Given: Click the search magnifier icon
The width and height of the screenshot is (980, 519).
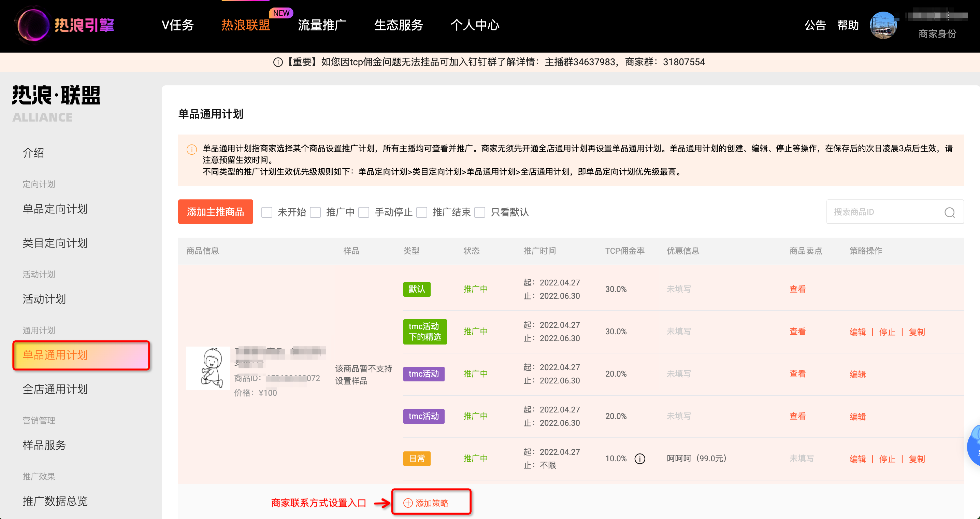Looking at the screenshot, I should pyautogui.click(x=950, y=212).
